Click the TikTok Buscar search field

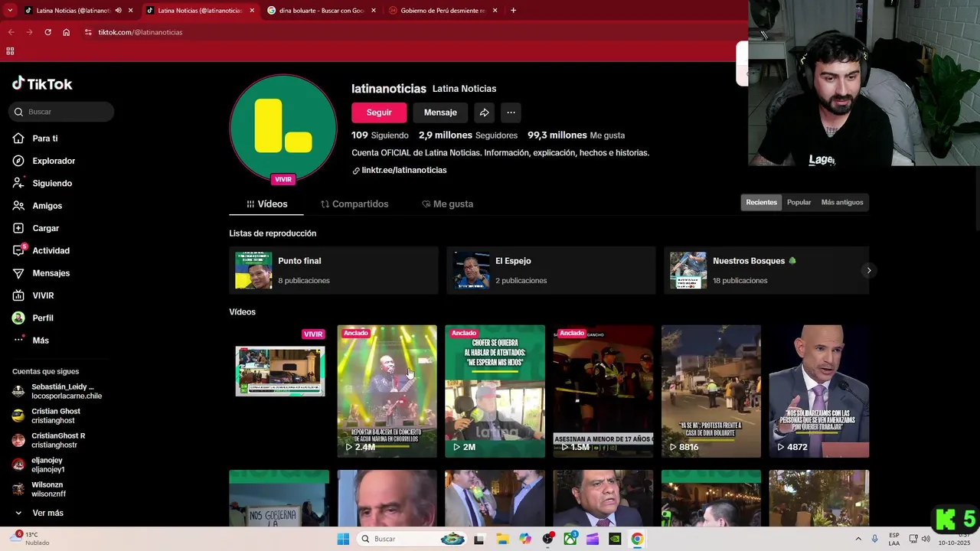63,112
